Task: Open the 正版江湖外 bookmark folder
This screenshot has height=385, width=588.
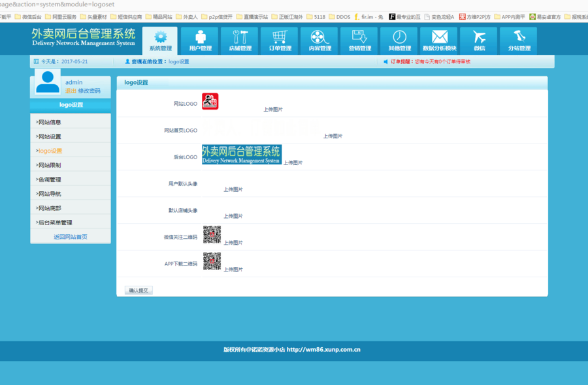Action: 287,17
